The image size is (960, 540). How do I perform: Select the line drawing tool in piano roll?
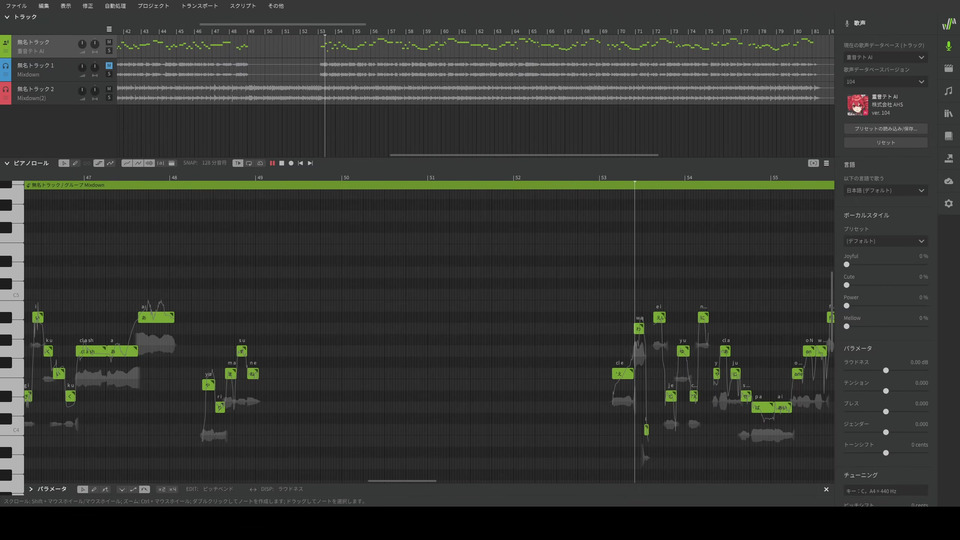pos(99,163)
